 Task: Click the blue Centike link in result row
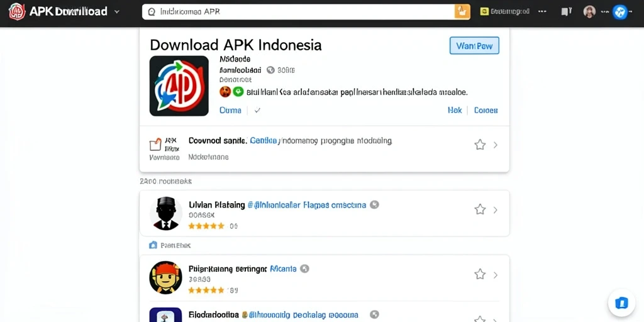(x=264, y=140)
